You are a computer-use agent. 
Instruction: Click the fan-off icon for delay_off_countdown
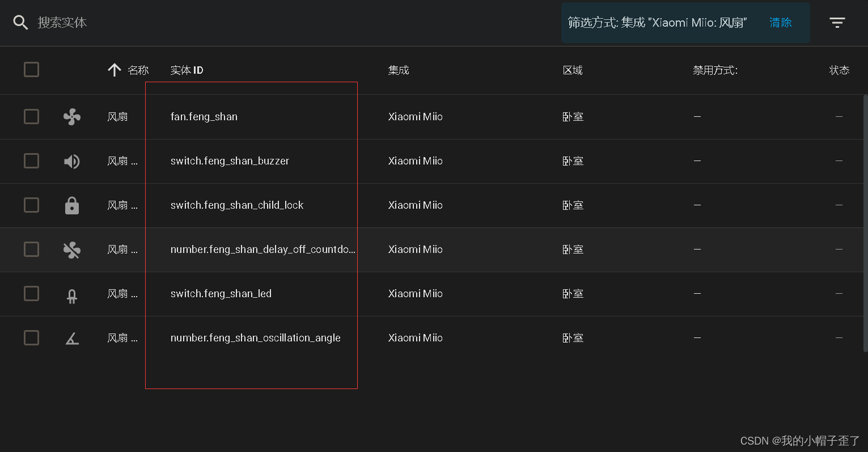(x=72, y=250)
